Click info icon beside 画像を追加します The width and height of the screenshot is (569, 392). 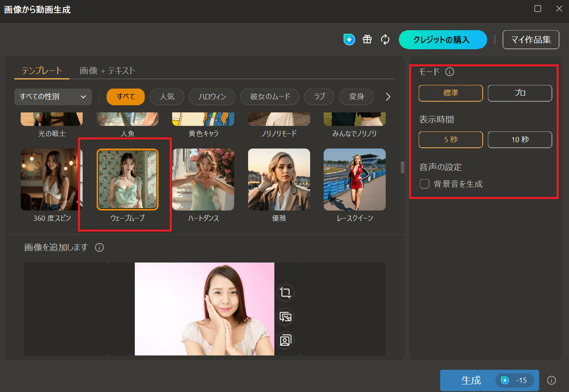[99, 247]
